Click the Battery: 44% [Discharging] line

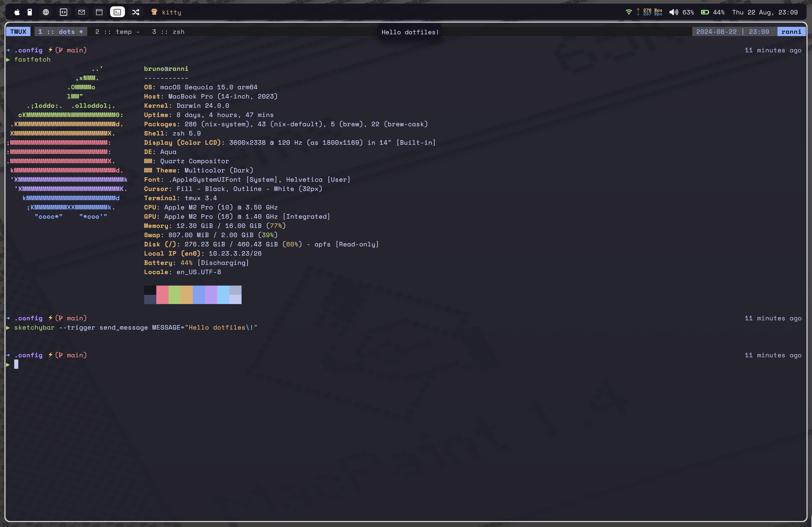pyautogui.click(x=196, y=262)
